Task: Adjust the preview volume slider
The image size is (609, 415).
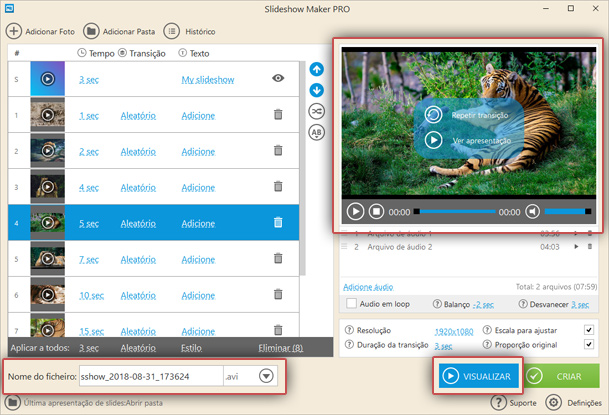Action: coord(567,212)
